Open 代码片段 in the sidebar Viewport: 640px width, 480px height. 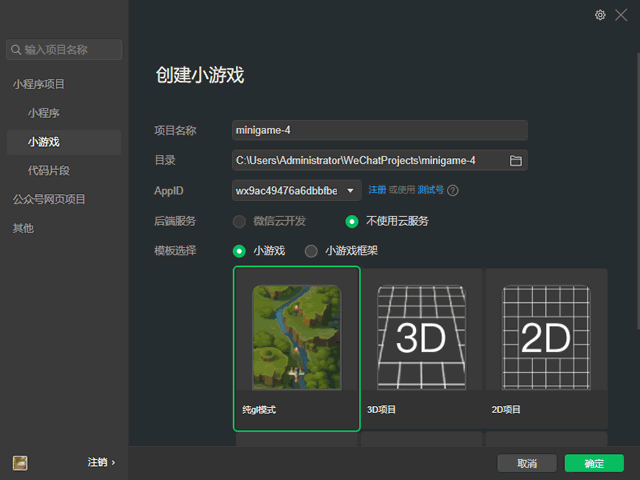48,171
